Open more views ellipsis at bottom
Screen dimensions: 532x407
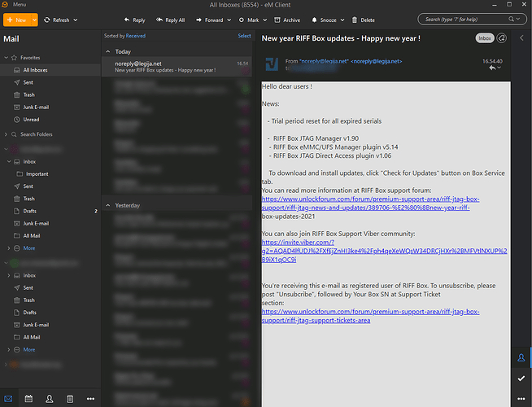coord(90,399)
